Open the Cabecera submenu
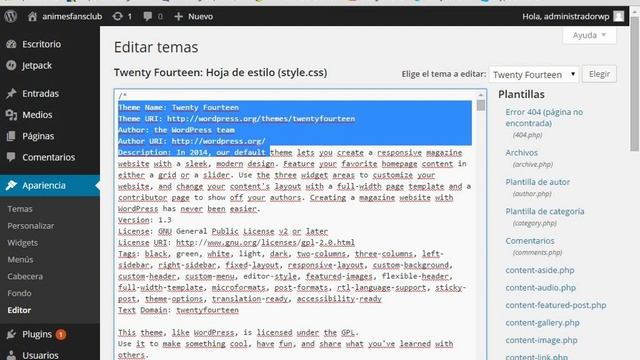 click(25, 276)
